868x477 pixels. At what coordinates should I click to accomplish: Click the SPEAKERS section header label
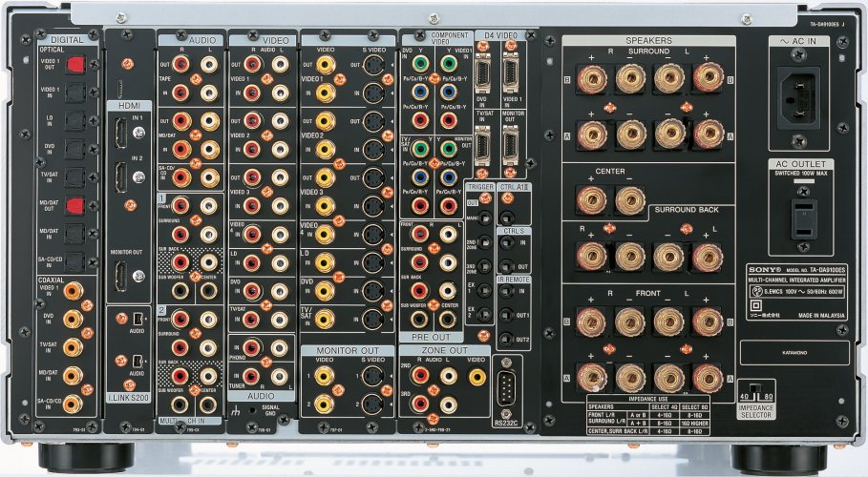648,42
